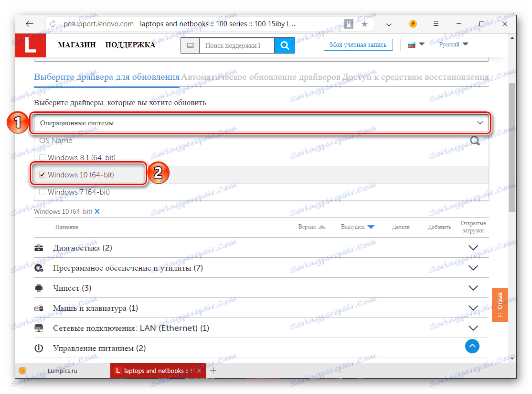Screen dimensions: 532x394
Task: Click the red Lenovo logo
Action: click(31, 45)
